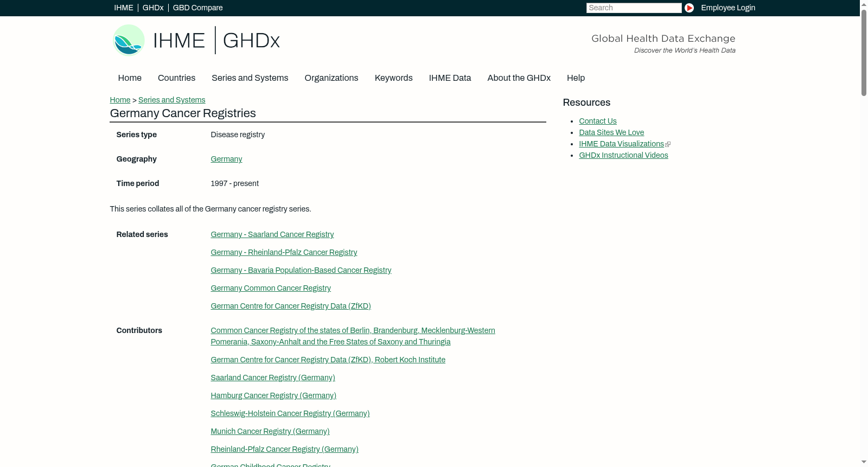
Task: Click the IHME leaf logo
Action: pos(129,40)
